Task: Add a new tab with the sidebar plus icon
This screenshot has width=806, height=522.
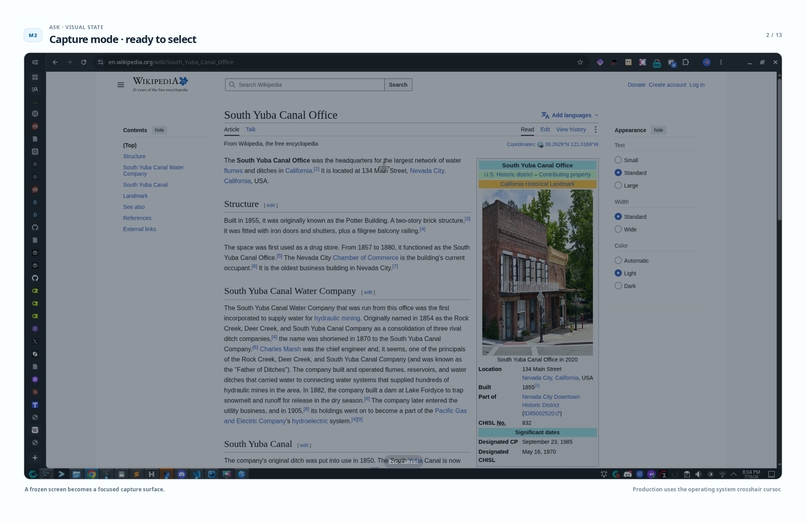Action: [35, 457]
